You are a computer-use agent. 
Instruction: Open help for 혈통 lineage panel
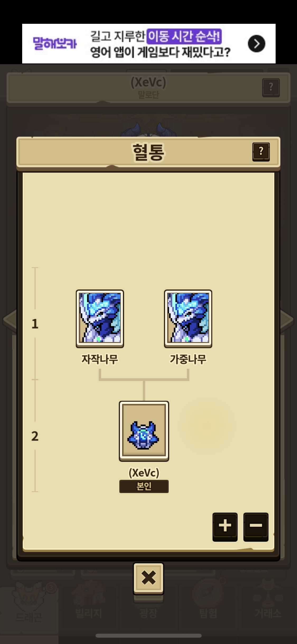tap(261, 152)
